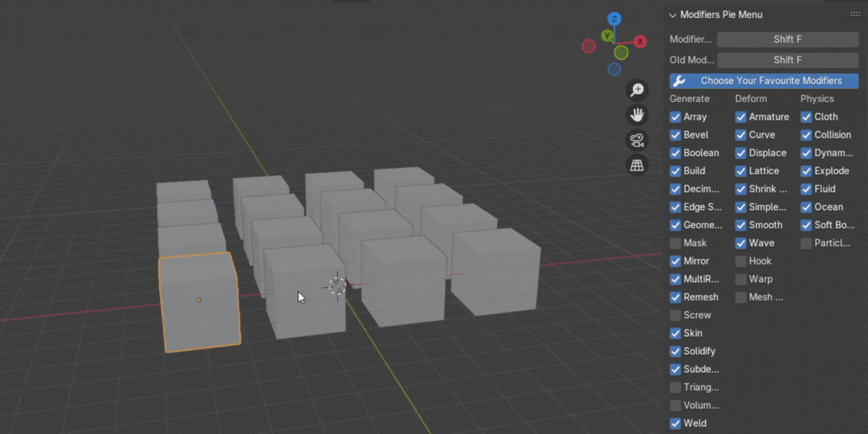Click the hand pan view icon
The width and height of the screenshot is (868, 434).
point(637,115)
